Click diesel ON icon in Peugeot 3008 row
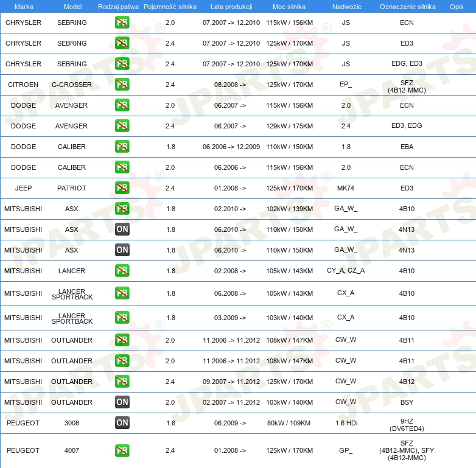Image resolution: width=476 pixels, height=468 pixels. pos(122,422)
